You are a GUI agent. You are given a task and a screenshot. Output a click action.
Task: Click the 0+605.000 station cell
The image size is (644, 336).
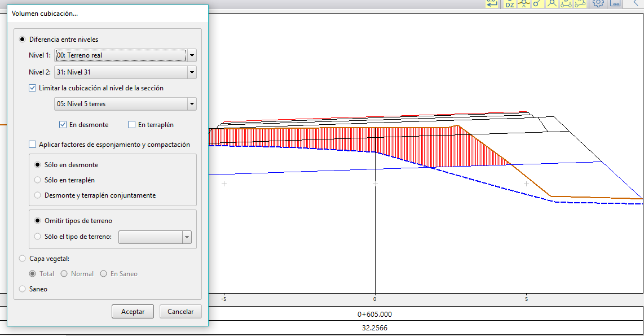pos(374,315)
